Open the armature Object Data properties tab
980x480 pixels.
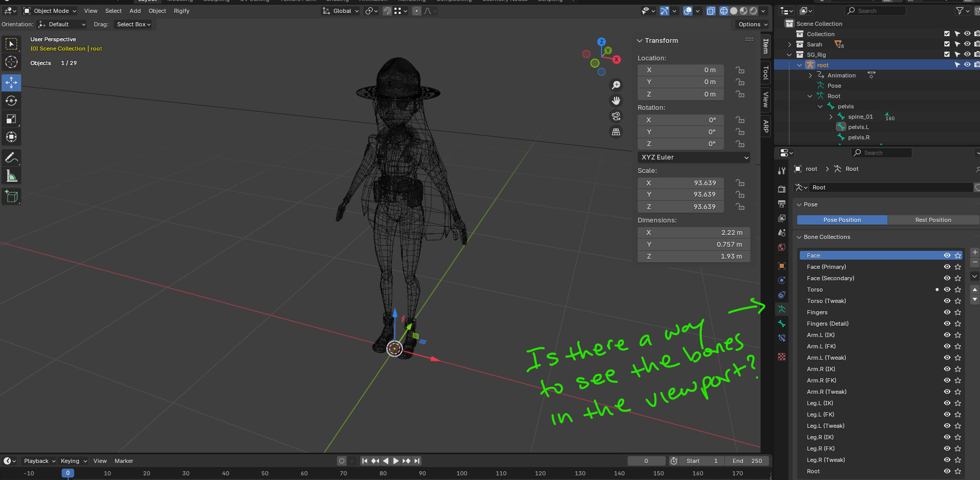pyautogui.click(x=782, y=309)
